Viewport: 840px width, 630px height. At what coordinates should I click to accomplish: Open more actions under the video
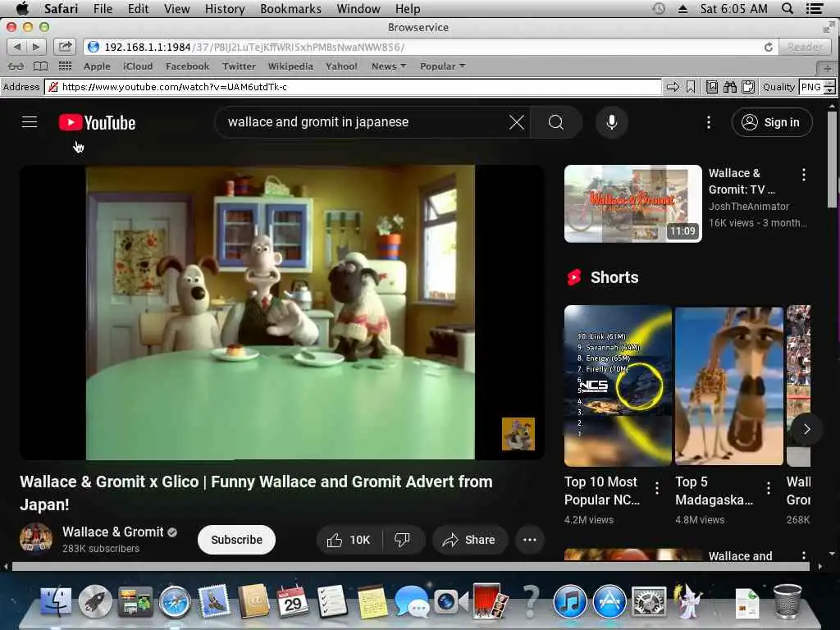tap(529, 540)
